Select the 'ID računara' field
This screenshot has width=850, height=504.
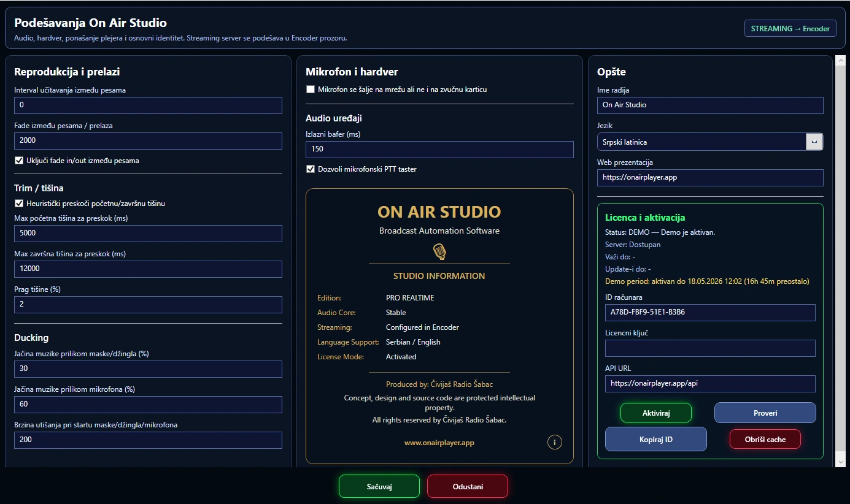[x=710, y=313]
